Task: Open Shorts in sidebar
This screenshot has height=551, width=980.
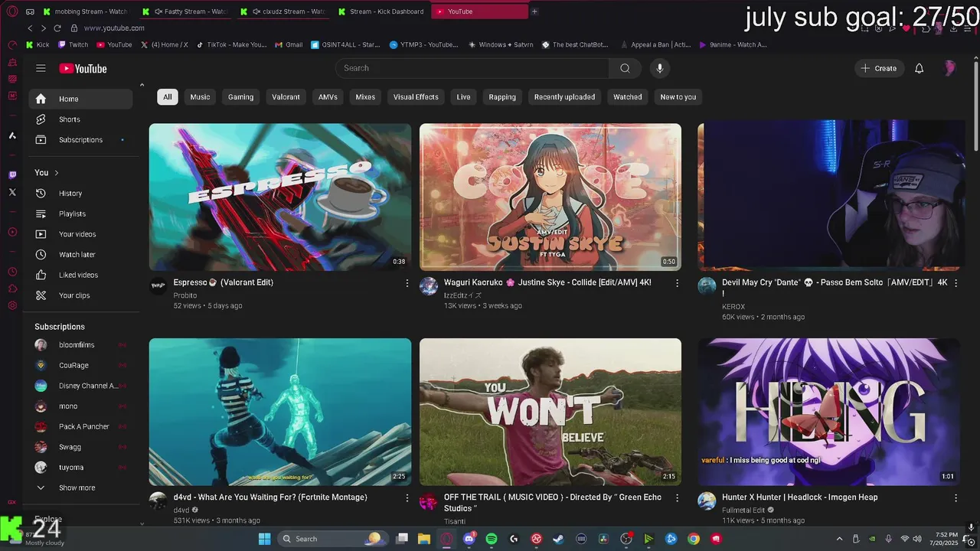Action: 80,119
